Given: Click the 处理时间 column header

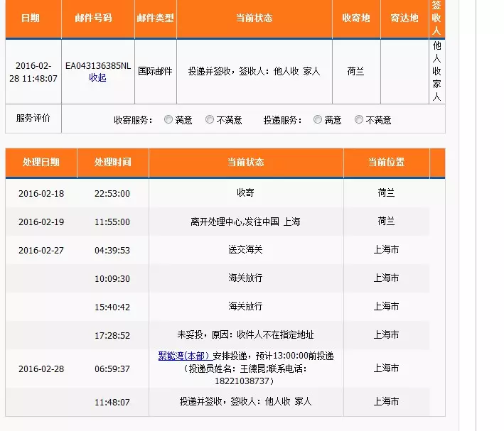Looking at the screenshot, I should pos(113,162).
